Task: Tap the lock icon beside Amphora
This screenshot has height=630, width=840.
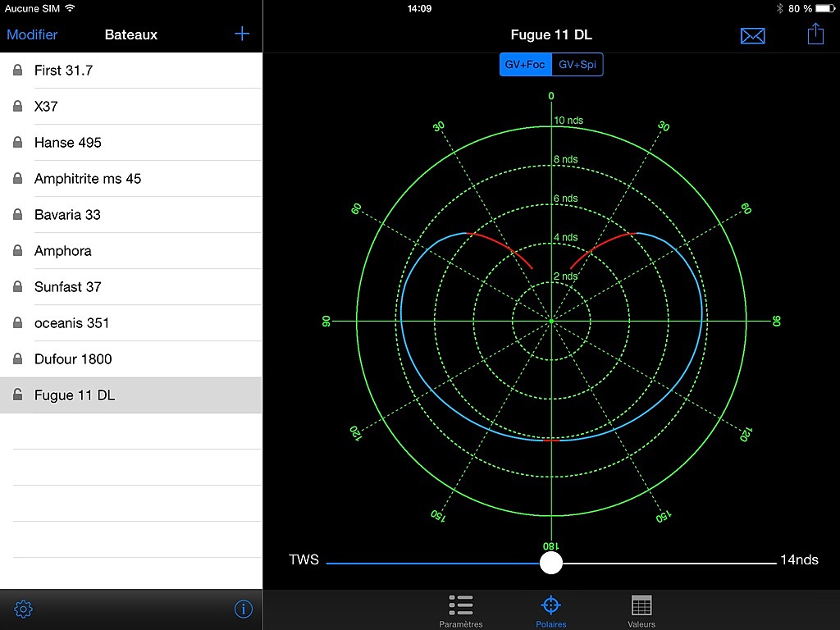Action: click(x=18, y=250)
